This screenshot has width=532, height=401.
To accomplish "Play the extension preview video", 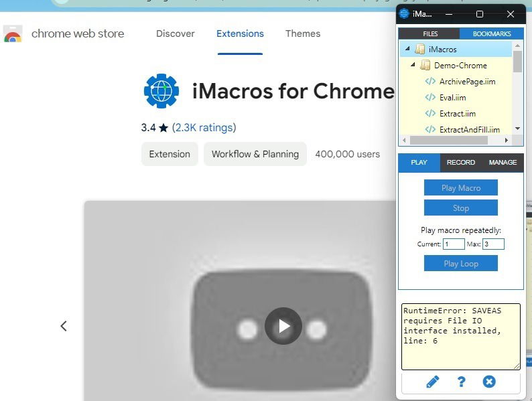I will [x=283, y=326].
